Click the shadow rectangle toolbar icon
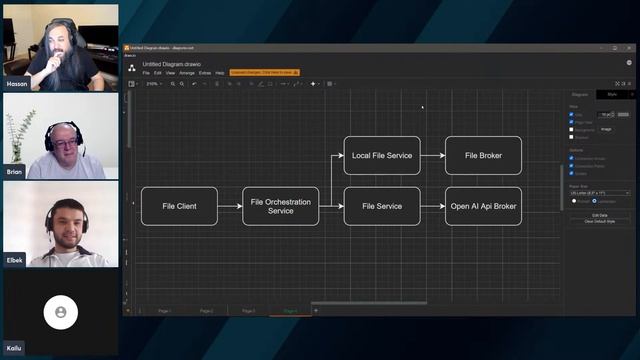The image size is (640, 360). point(270,84)
